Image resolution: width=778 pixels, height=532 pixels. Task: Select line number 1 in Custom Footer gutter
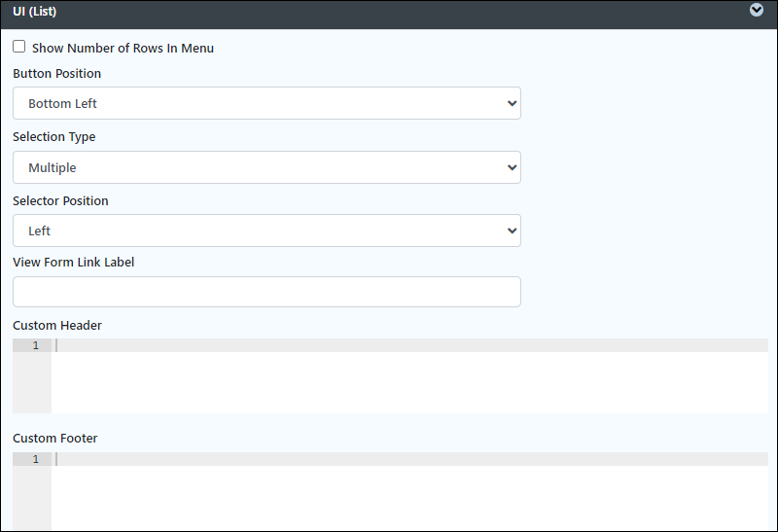click(35, 459)
